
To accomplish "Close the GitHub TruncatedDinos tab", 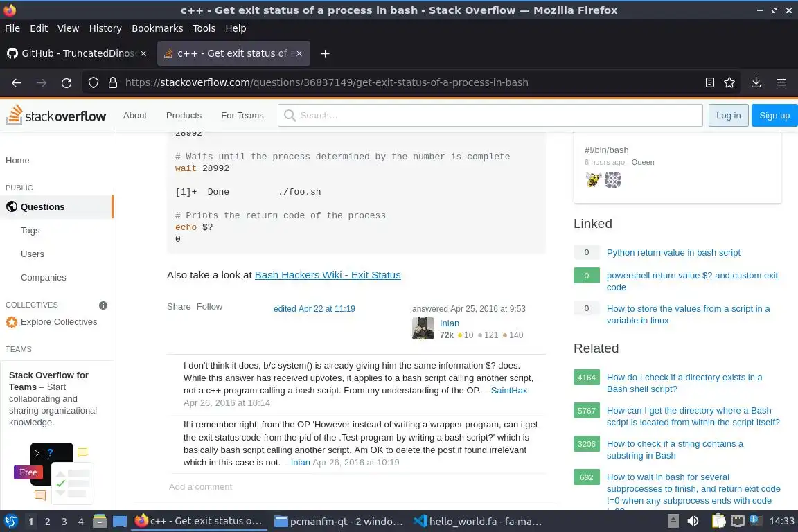I will coord(143,53).
